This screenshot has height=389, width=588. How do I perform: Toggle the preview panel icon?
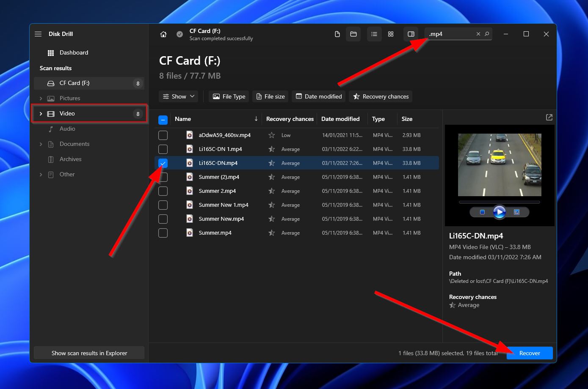click(x=411, y=34)
